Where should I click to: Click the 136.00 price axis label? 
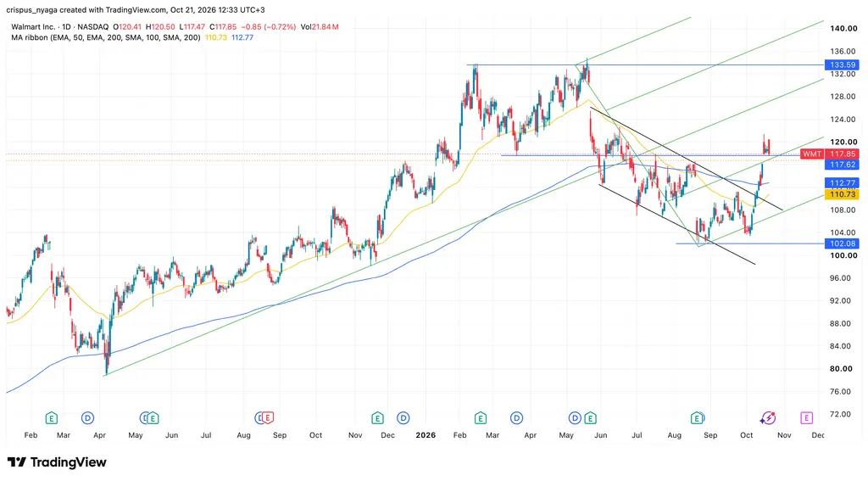[x=843, y=51]
